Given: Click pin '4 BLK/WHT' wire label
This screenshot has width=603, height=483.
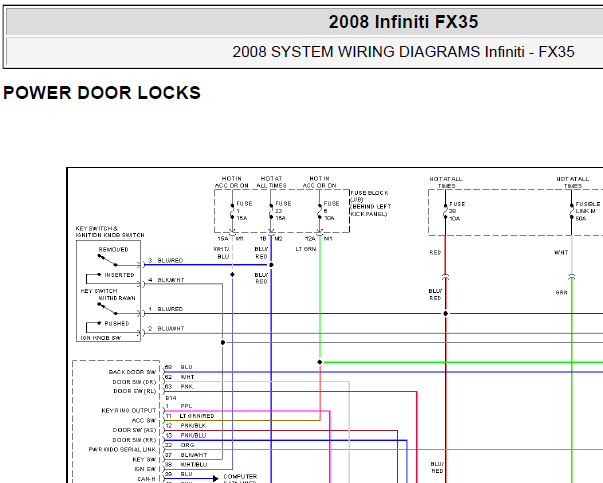Looking at the screenshot, I should point(166,280).
